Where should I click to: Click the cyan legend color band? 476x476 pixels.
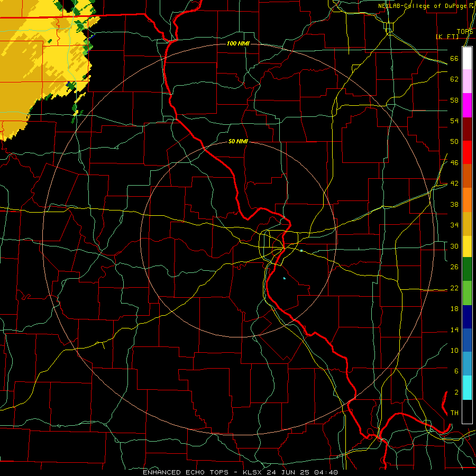click(467, 388)
